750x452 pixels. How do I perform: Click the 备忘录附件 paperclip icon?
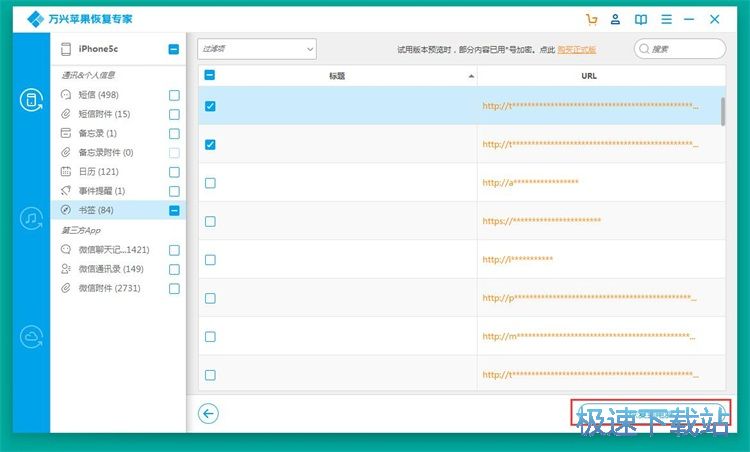click(66, 152)
